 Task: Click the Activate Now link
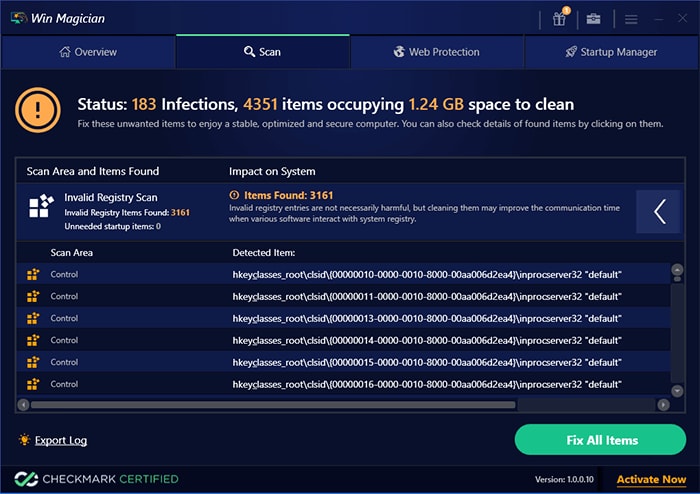click(x=651, y=479)
